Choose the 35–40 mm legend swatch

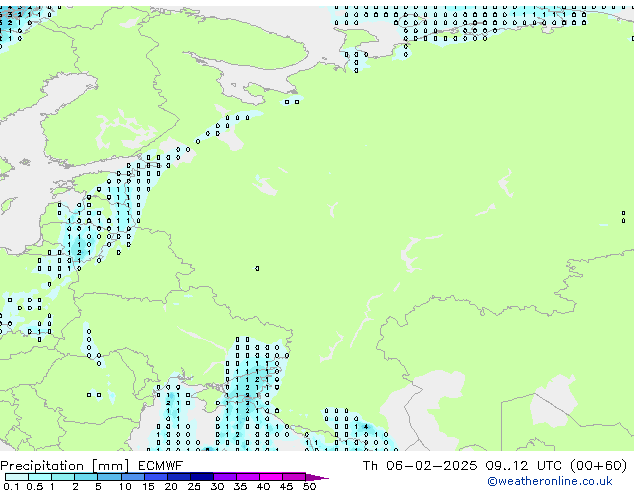tap(248, 477)
